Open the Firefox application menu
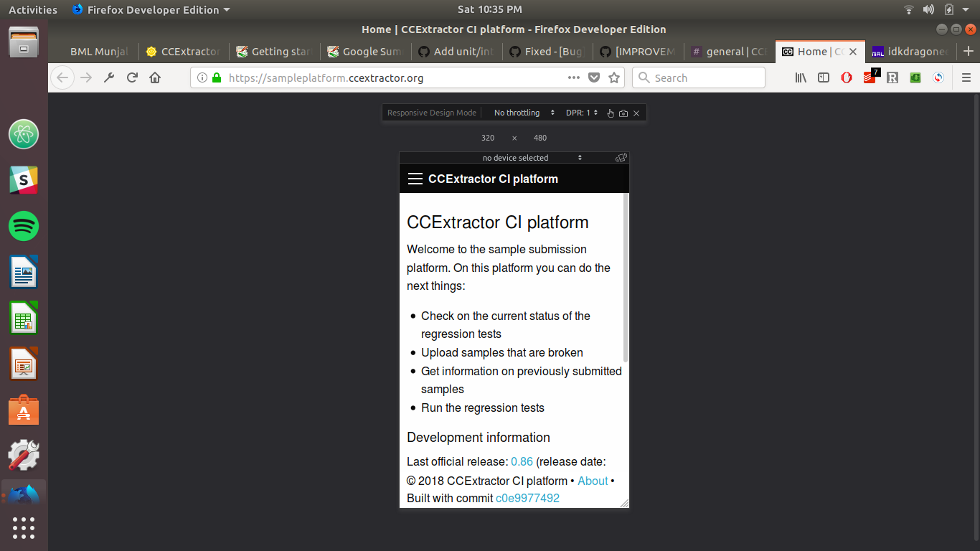980x551 pixels. 966,77
